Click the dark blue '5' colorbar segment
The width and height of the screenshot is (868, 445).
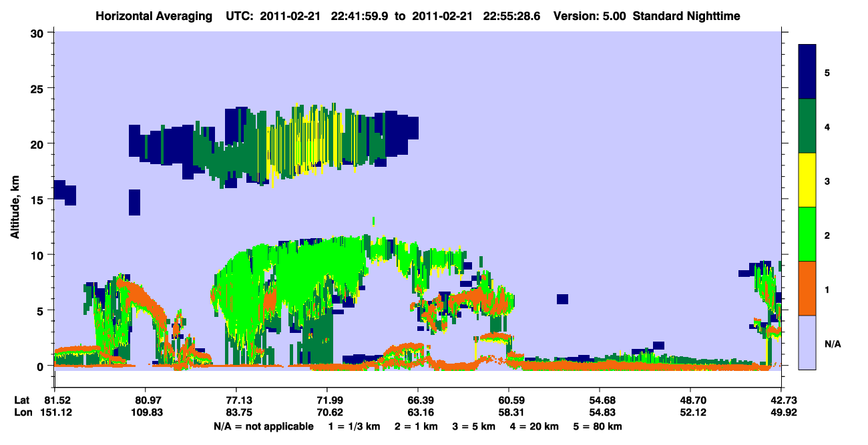(807, 72)
